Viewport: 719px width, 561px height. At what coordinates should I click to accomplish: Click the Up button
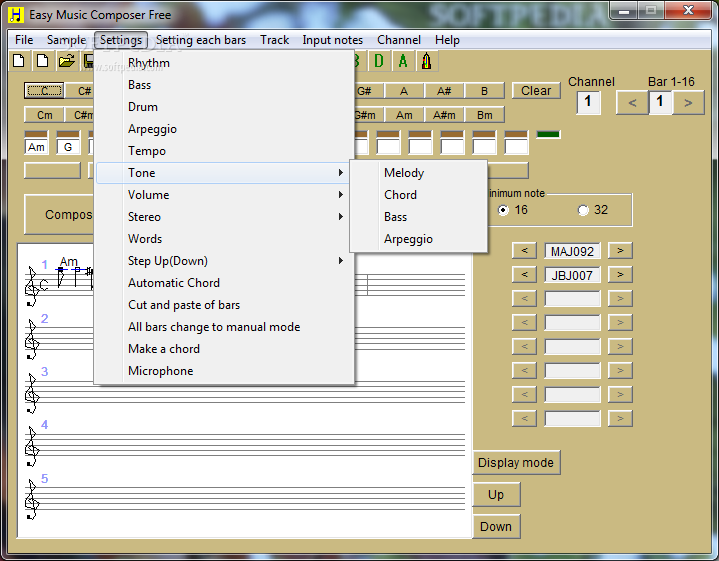pyautogui.click(x=496, y=494)
